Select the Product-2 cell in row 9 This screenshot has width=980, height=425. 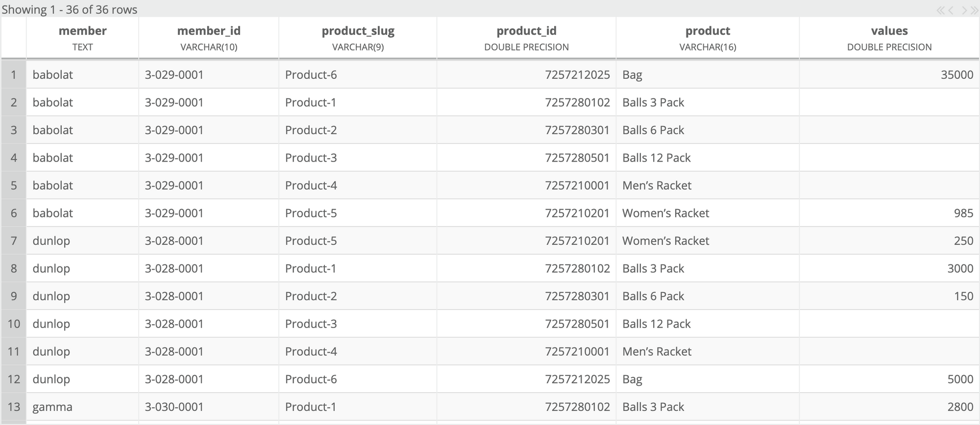click(358, 296)
